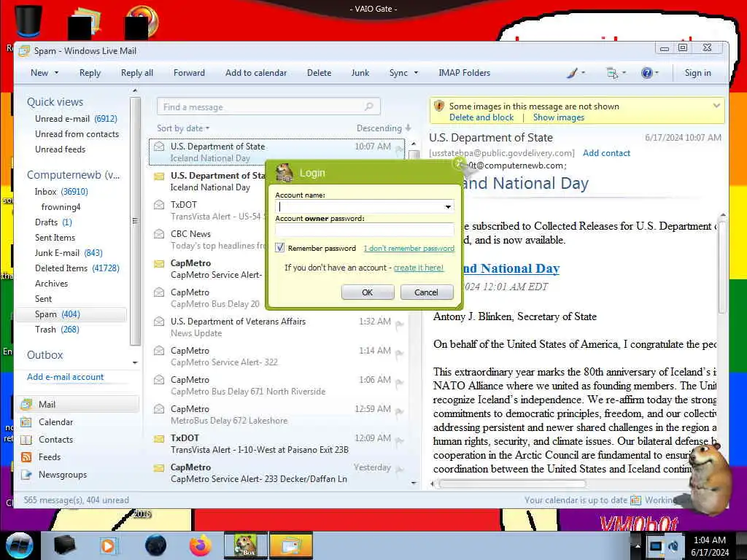Viewport: 747px width, 560px height.
Task: Click the I don't remember password link
Action: [x=409, y=248]
